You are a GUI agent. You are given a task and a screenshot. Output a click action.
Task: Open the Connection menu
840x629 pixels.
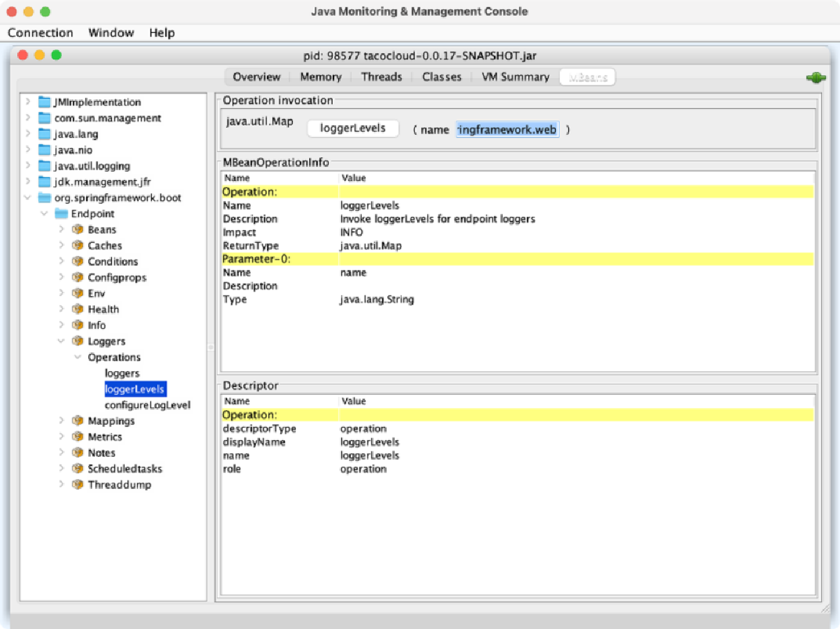point(40,33)
